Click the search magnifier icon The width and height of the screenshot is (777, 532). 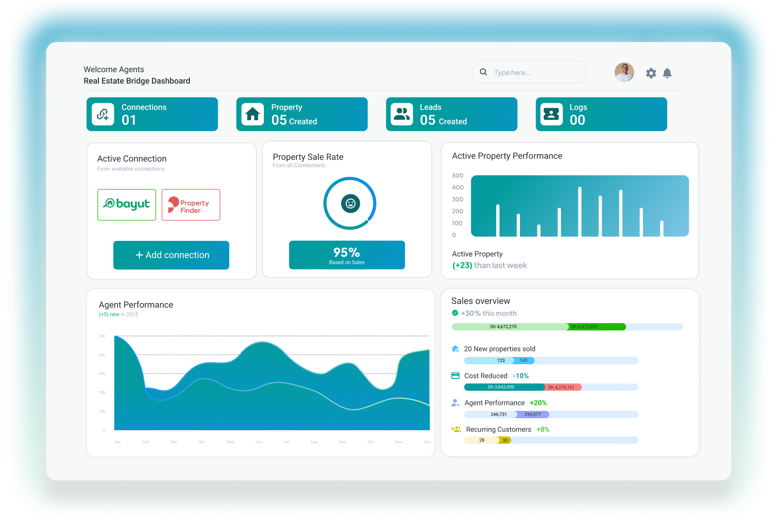point(483,72)
